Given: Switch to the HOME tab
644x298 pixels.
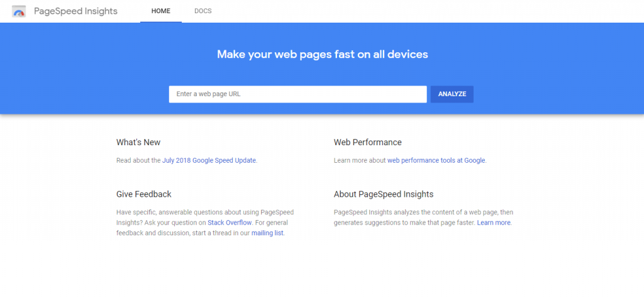Looking at the screenshot, I should coord(161,11).
